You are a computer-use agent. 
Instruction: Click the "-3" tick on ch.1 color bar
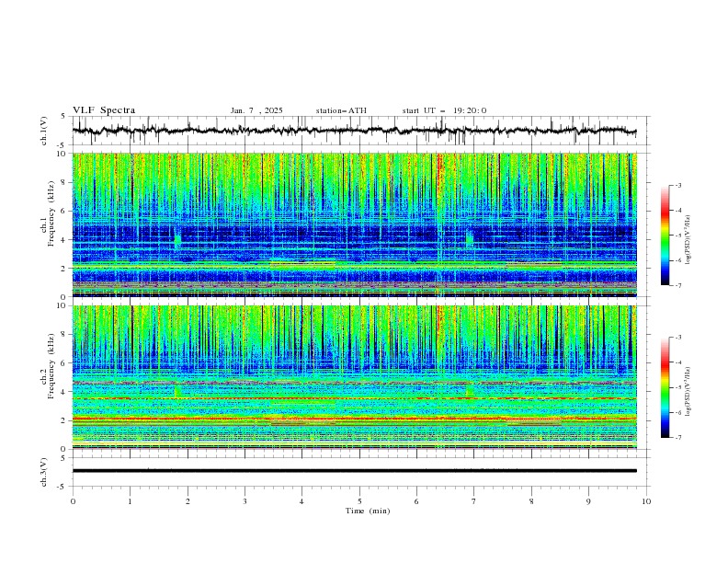point(677,185)
